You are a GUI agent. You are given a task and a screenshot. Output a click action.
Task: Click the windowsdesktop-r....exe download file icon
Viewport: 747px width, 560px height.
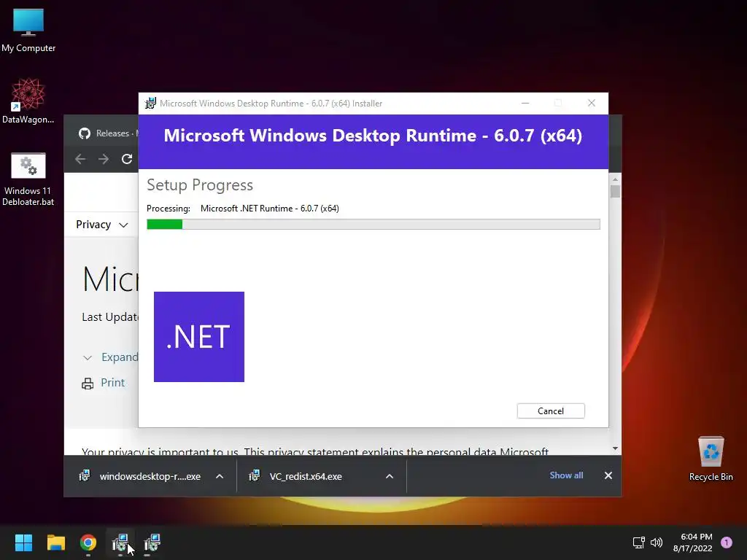pos(85,475)
